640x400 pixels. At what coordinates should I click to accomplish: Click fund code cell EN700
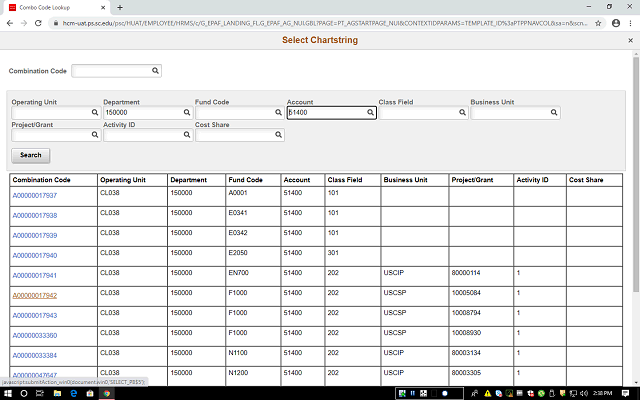[238, 273]
